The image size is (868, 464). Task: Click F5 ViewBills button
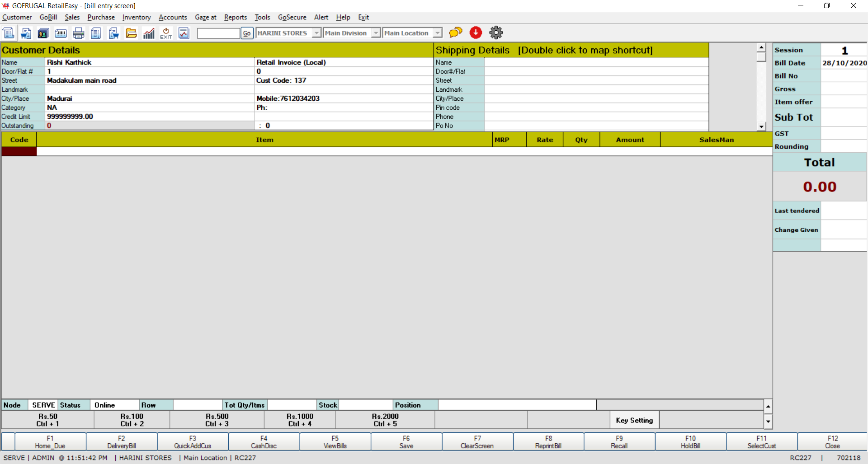[x=335, y=442]
